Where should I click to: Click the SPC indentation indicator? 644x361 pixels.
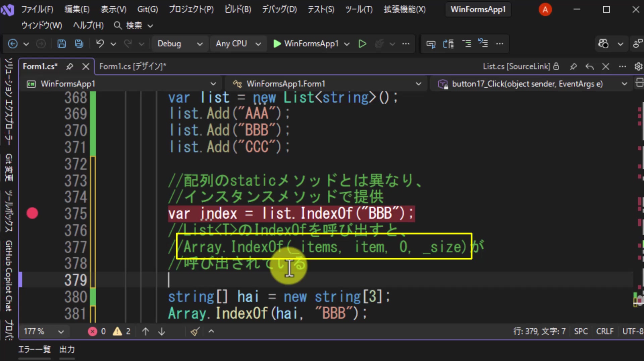581,331
